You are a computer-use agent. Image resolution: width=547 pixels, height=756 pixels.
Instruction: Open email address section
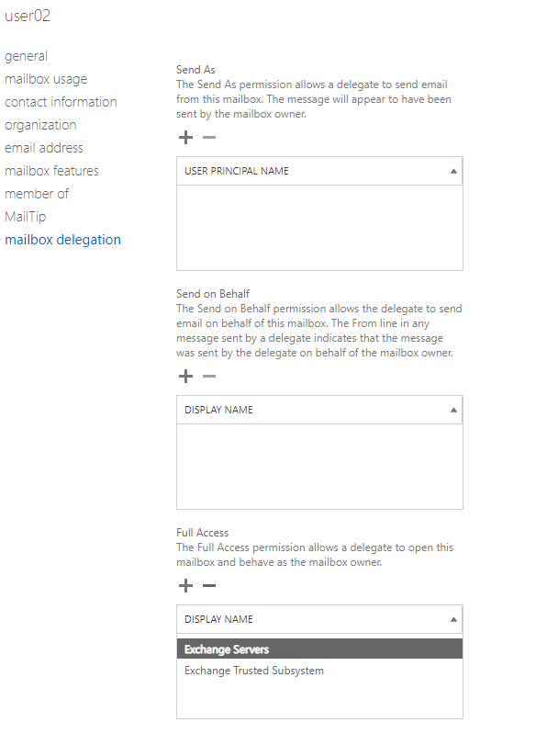point(44,148)
